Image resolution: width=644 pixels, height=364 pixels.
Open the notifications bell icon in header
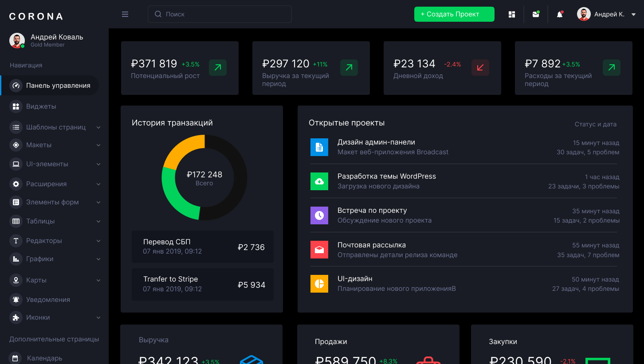tap(560, 14)
